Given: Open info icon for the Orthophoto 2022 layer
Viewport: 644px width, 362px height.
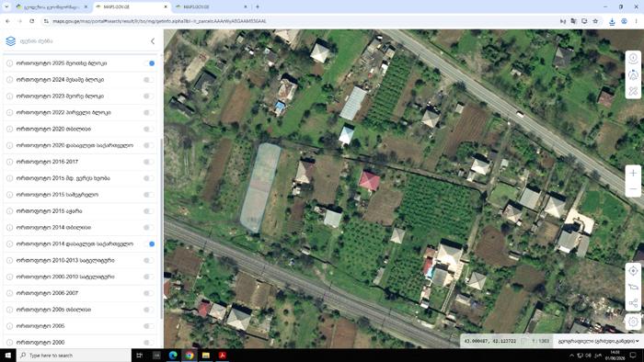Looking at the screenshot, I should point(9,112).
